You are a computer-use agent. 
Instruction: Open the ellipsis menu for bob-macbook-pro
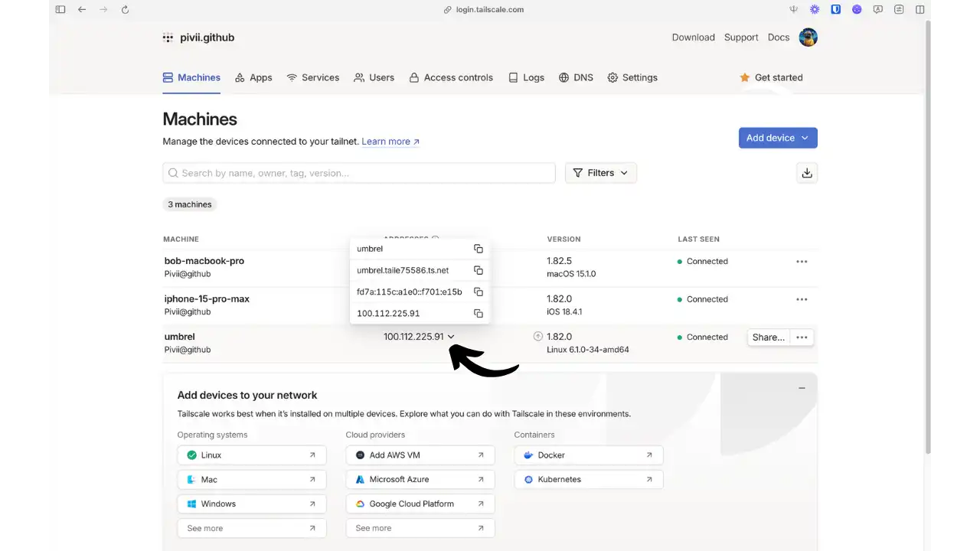click(802, 261)
